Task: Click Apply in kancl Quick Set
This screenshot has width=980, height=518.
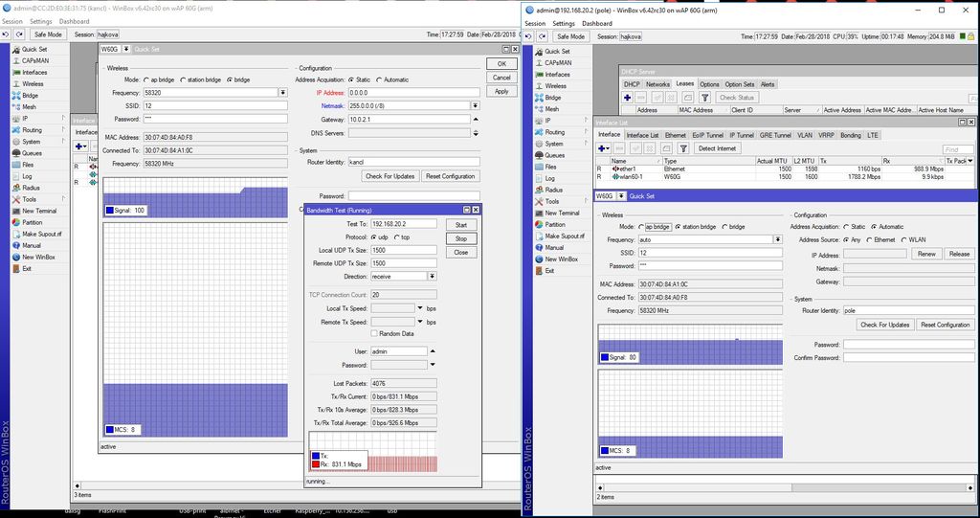Action: pos(501,91)
